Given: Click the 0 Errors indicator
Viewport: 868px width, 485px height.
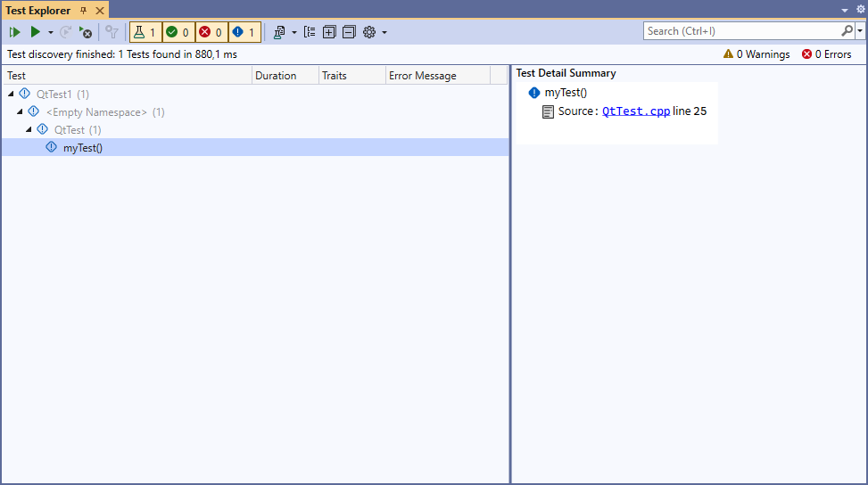Looking at the screenshot, I should [x=826, y=54].
